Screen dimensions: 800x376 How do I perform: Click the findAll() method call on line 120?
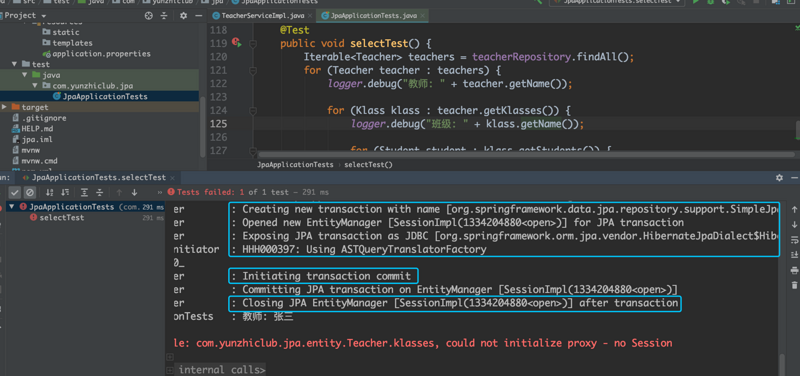pyautogui.click(x=603, y=57)
